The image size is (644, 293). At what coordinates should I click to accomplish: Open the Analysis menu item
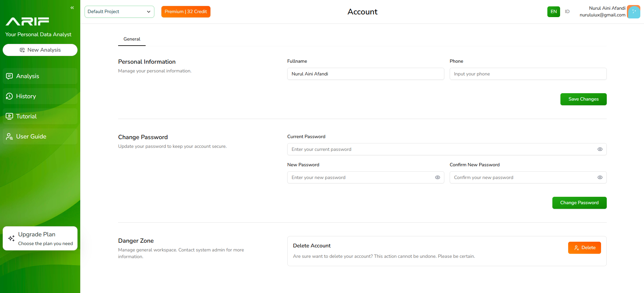click(x=40, y=76)
